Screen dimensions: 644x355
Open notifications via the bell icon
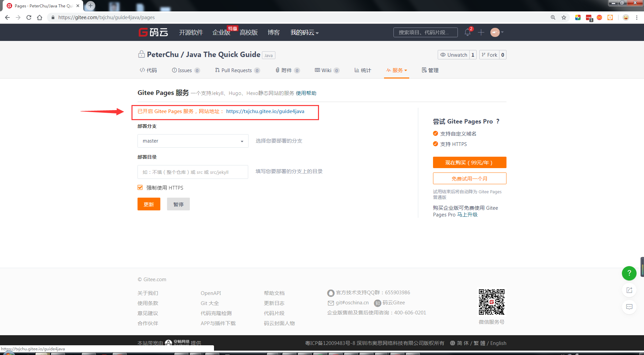(467, 33)
